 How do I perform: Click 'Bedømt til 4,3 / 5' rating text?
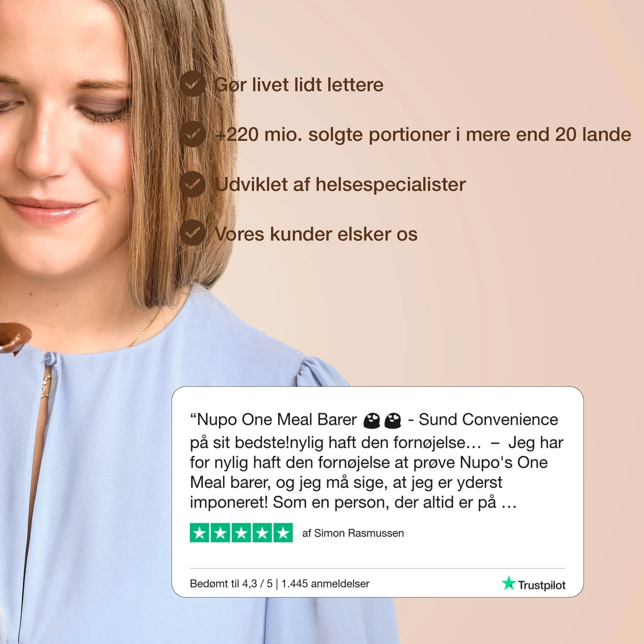point(231,584)
